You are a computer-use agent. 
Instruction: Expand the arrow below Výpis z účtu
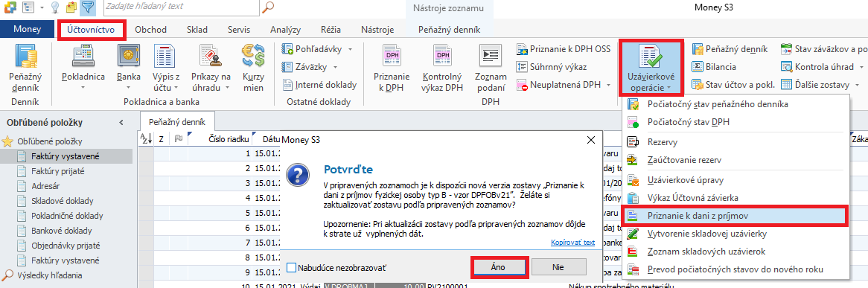[176, 88]
